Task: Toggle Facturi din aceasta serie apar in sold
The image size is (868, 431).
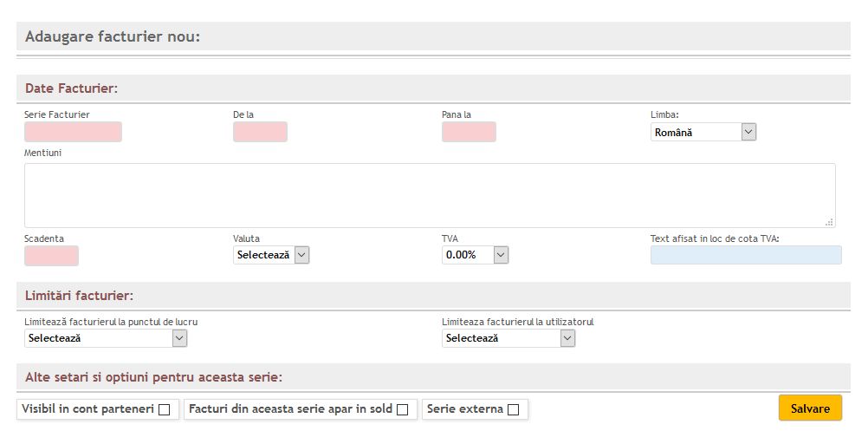Action: coord(402,409)
